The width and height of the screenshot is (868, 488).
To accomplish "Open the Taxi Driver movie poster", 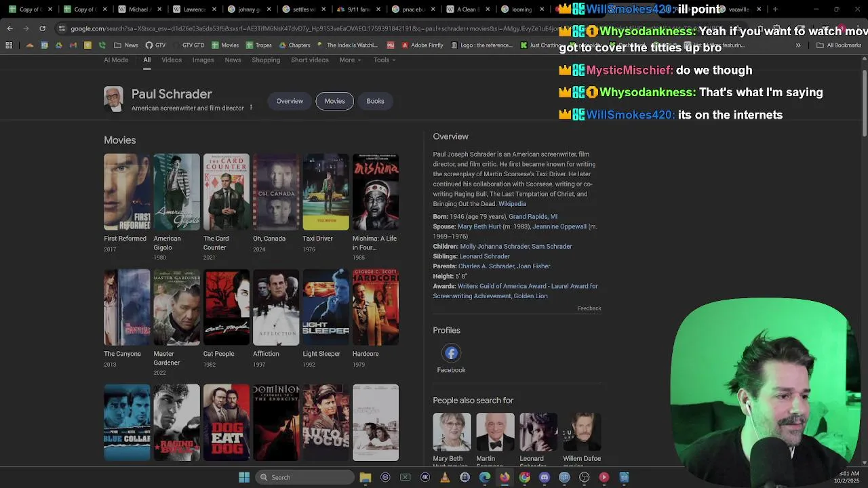I will click(325, 192).
